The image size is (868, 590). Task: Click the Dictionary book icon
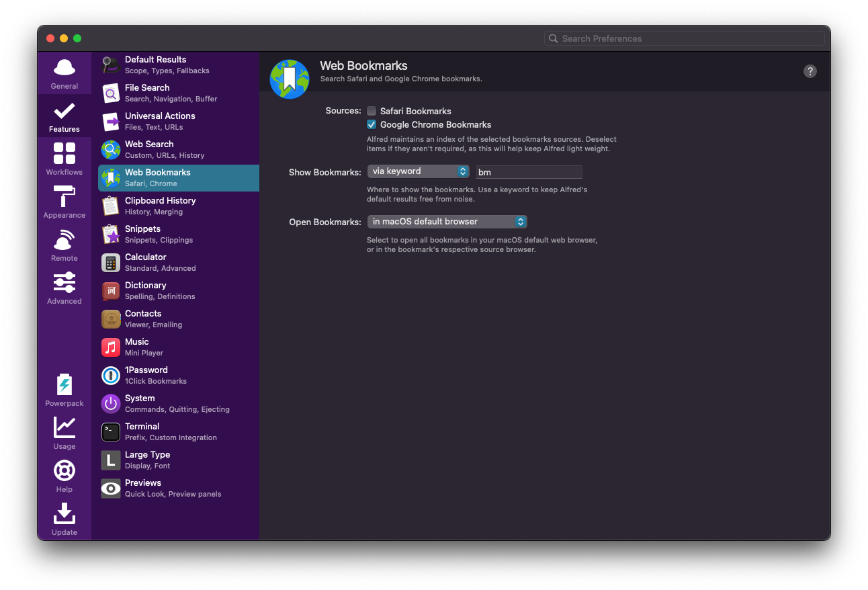[111, 291]
